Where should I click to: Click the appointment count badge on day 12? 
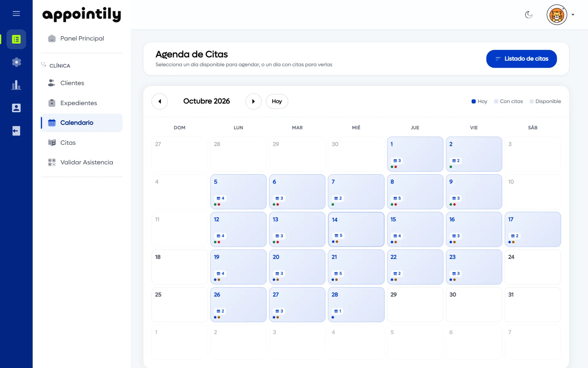[221, 236]
